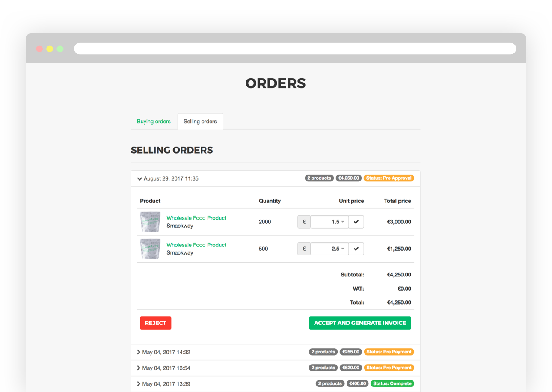Expand the May 04, 2017 14:32 order
Viewport: 552px width, 392px height.
(138, 352)
